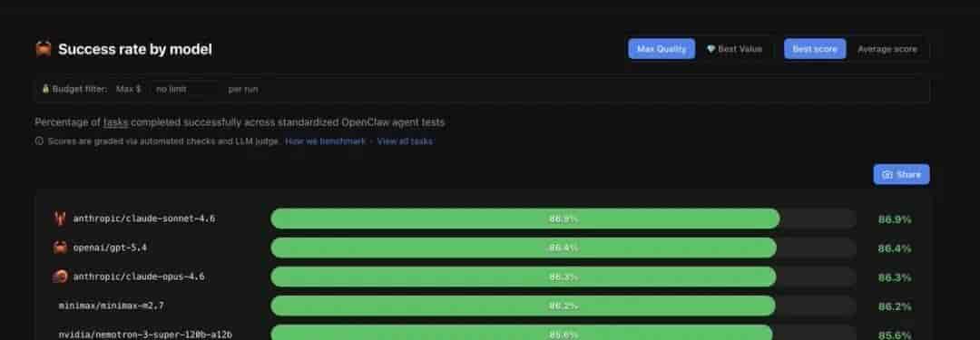Click the info icon before the Scores are graded text
980x340 pixels.
39,141
